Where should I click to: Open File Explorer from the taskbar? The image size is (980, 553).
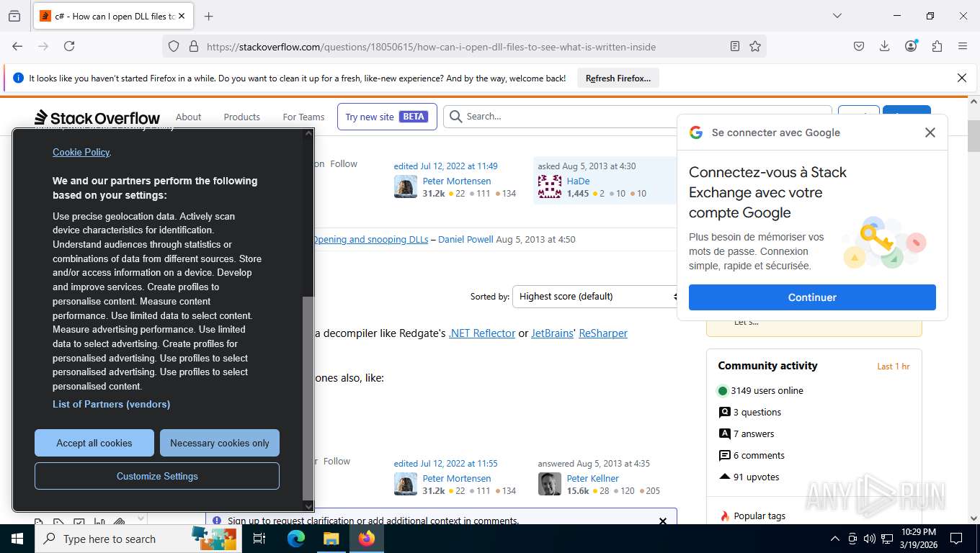pyautogui.click(x=331, y=539)
